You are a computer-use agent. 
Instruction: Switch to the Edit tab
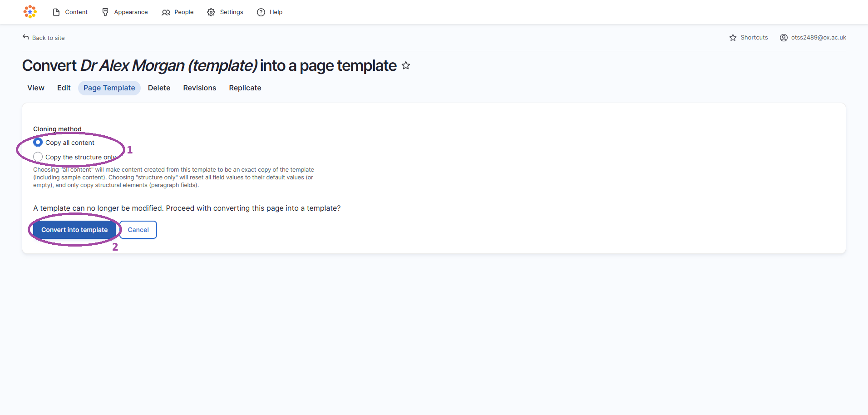pyautogui.click(x=64, y=88)
